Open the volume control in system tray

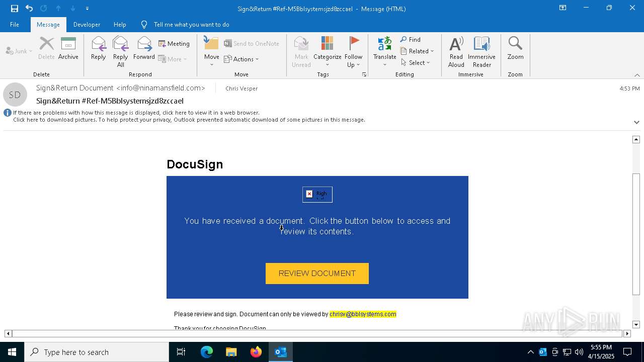579,352
